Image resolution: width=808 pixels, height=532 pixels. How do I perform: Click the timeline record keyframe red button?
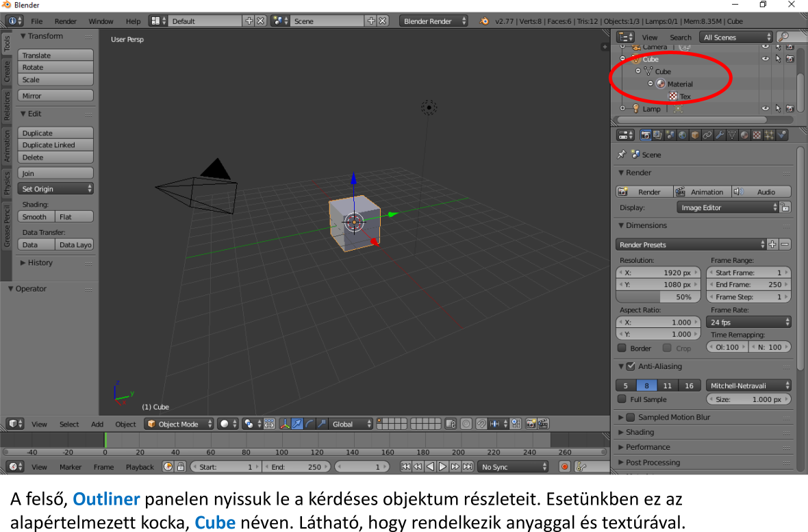(x=565, y=466)
